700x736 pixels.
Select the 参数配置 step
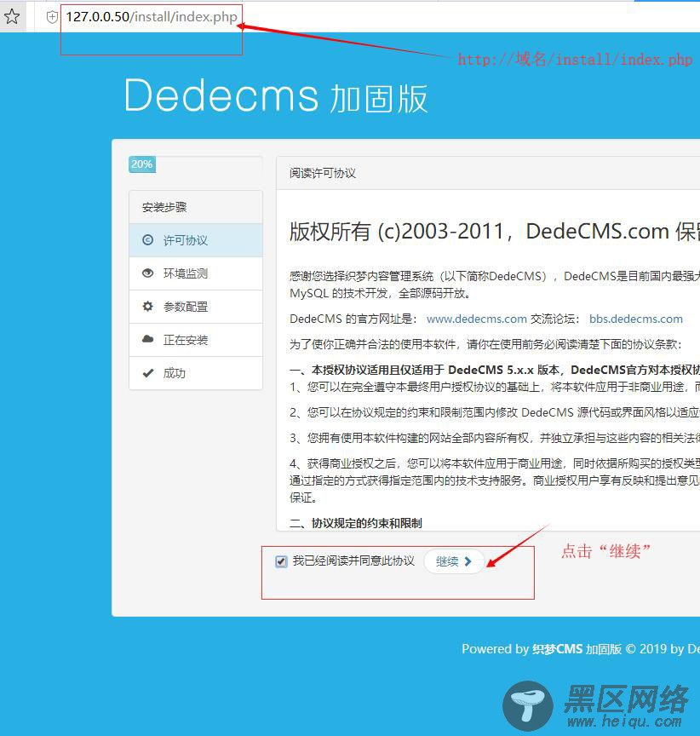pos(196,307)
